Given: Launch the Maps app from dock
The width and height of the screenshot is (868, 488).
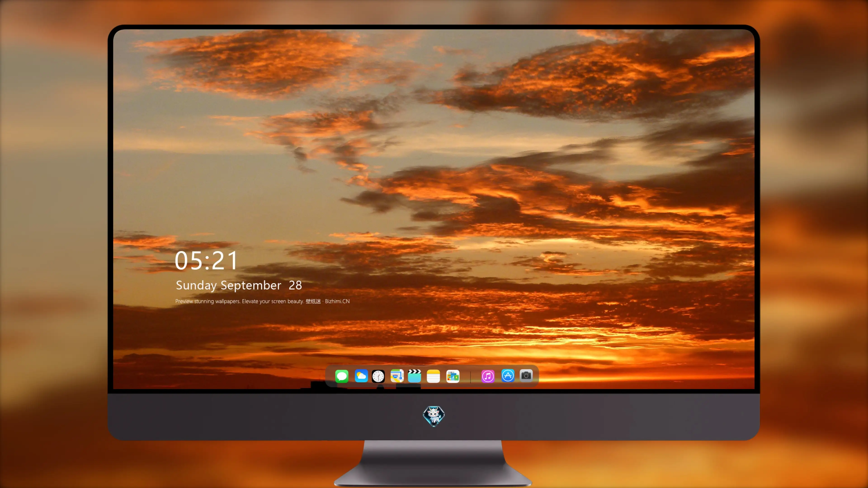Looking at the screenshot, I should point(397,376).
